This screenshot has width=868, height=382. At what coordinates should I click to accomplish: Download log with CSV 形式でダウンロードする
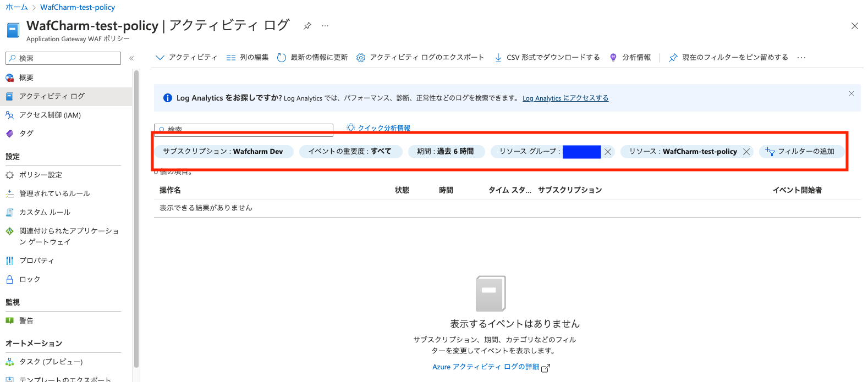[x=547, y=57]
